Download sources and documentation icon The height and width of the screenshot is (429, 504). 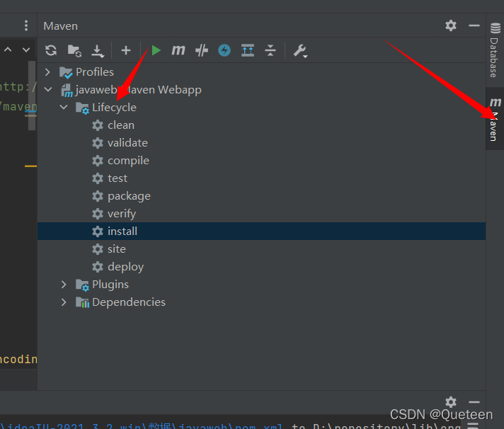[x=98, y=51]
